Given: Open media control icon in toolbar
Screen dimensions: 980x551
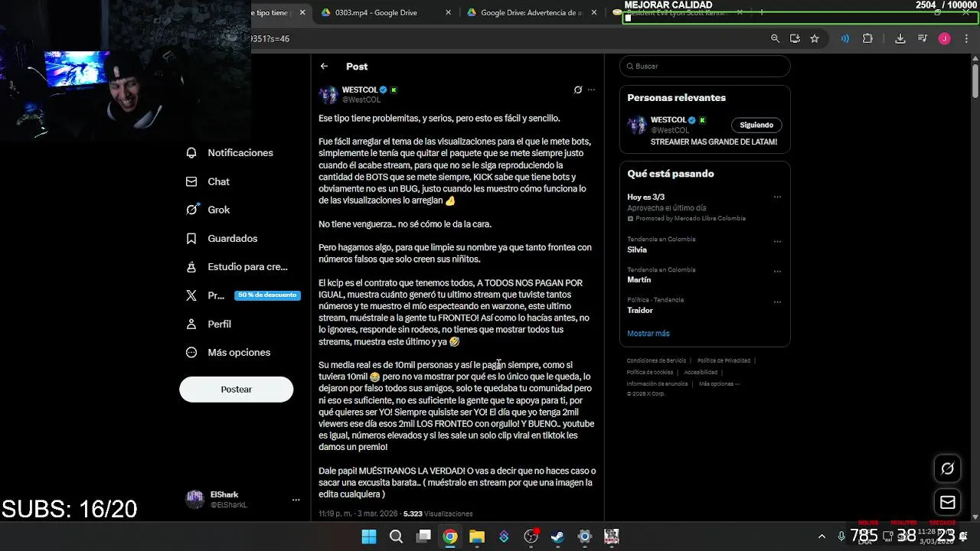Looking at the screenshot, I should [922, 38].
